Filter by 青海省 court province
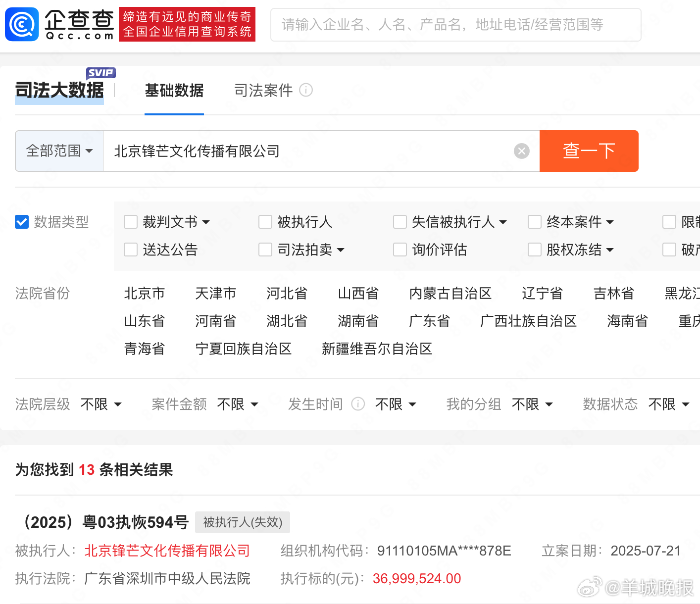Image resolution: width=700 pixels, height=604 pixels. (145, 349)
